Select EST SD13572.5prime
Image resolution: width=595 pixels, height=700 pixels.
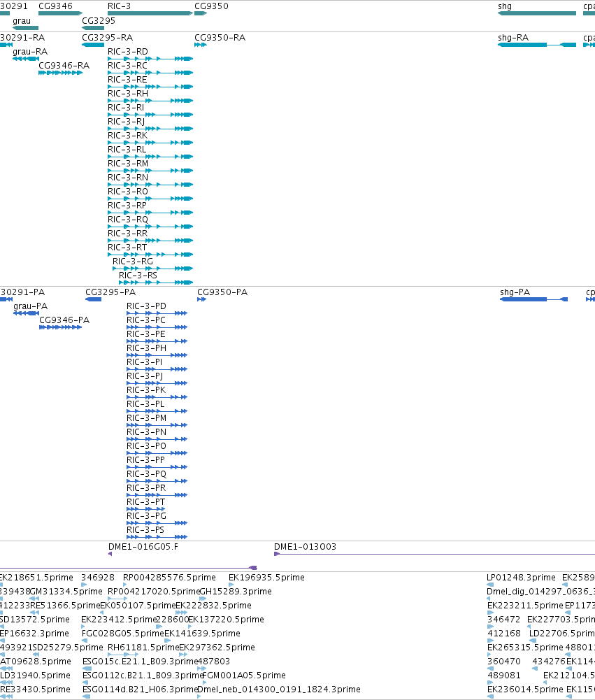click(35, 620)
